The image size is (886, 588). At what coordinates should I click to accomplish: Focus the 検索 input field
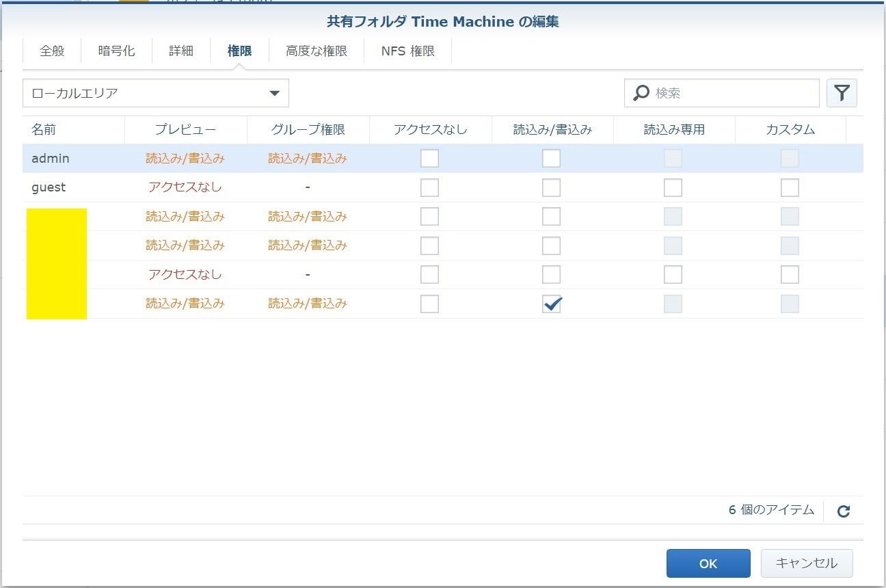tap(731, 93)
